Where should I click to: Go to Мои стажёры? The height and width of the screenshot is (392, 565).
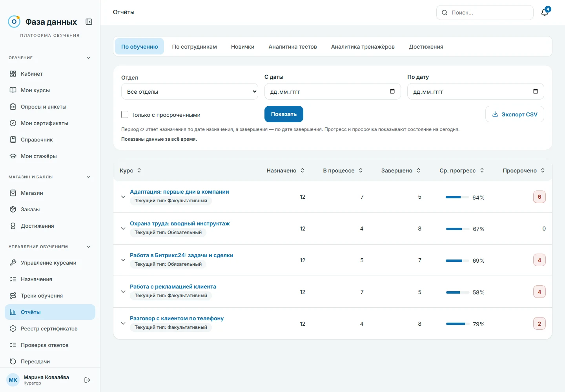pos(50,156)
